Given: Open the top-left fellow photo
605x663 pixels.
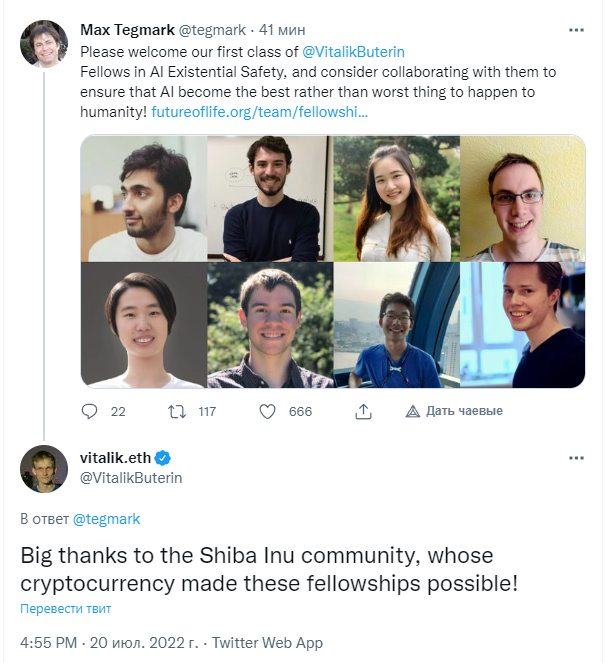Looking at the screenshot, I should (x=144, y=198).
